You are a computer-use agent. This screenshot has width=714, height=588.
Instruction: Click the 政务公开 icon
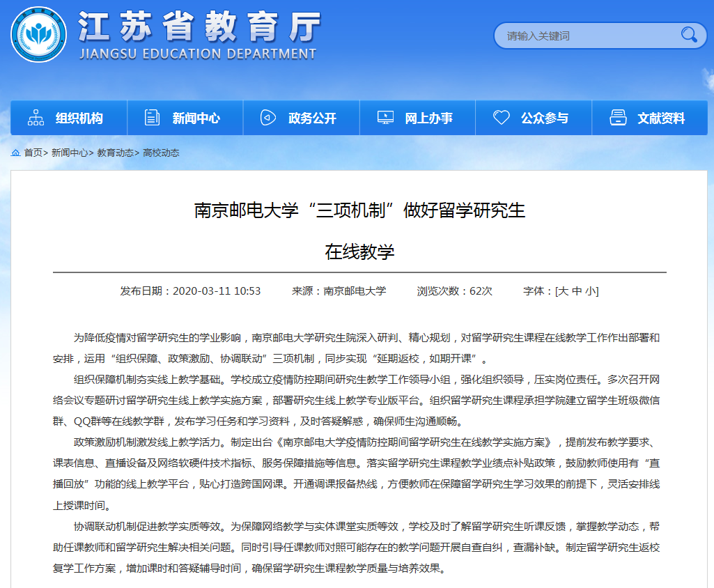pyautogui.click(x=268, y=118)
